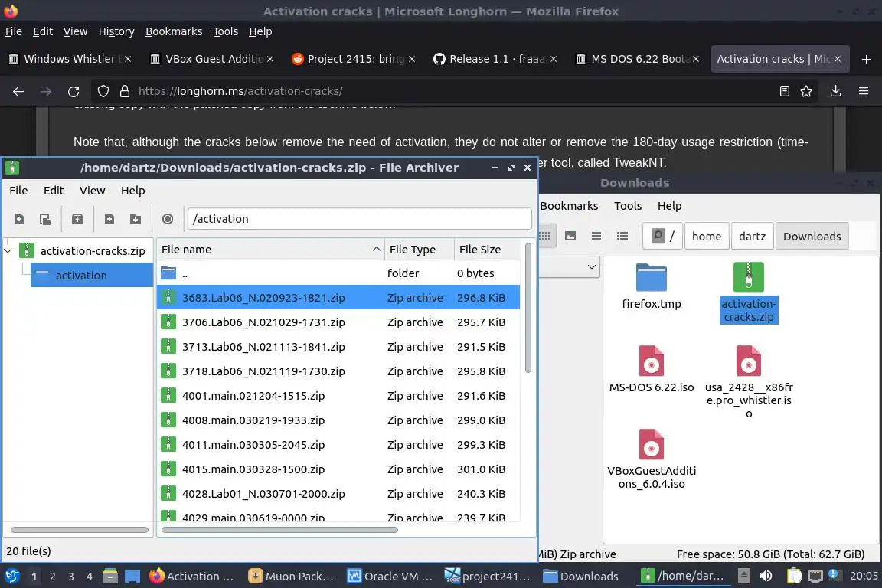Click the /activation location field
Screen dimensions: 882x588
click(359, 219)
